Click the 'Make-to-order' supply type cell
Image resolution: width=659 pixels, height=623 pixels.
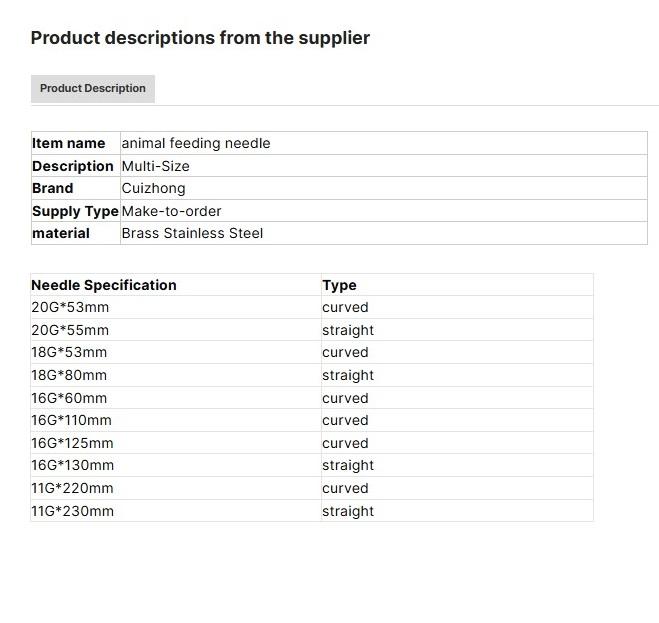point(172,211)
